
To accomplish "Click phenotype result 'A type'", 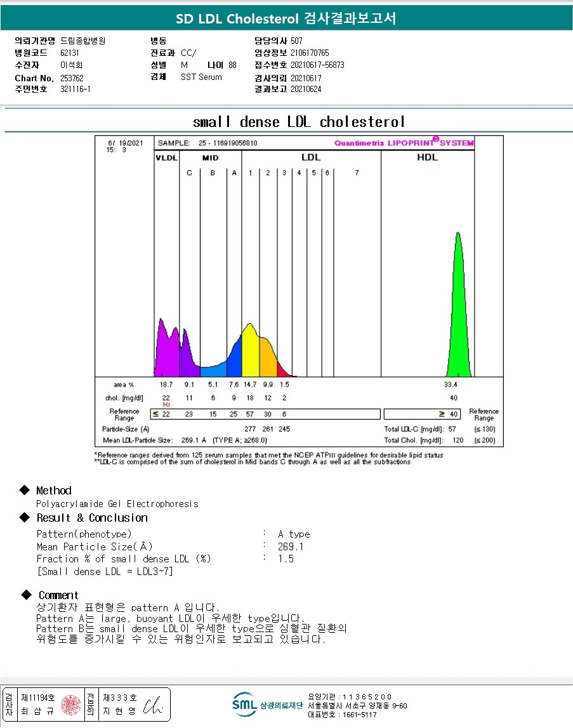I will point(294,534).
